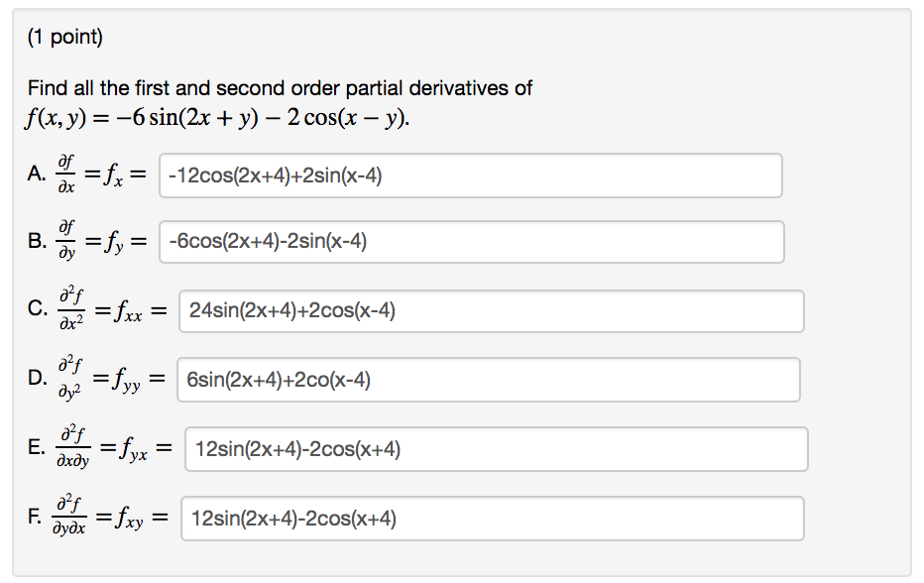
Task: Click the label D with ∂²f/∂y²
Action: tap(94, 378)
